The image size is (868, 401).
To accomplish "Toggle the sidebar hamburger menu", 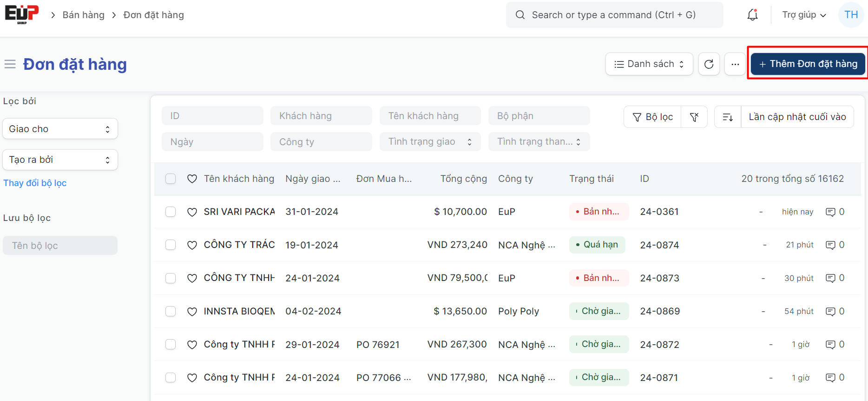I will tap(10, 64).
